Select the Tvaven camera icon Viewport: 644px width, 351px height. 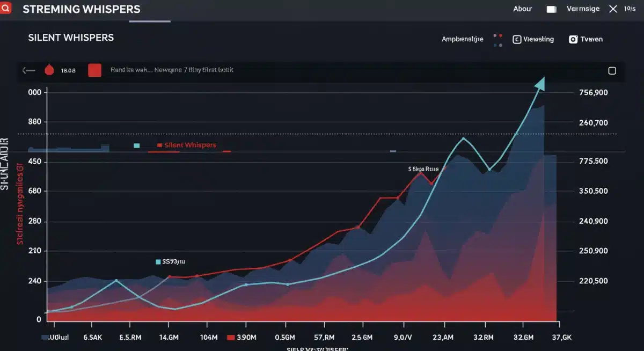[x=574, y=39]
